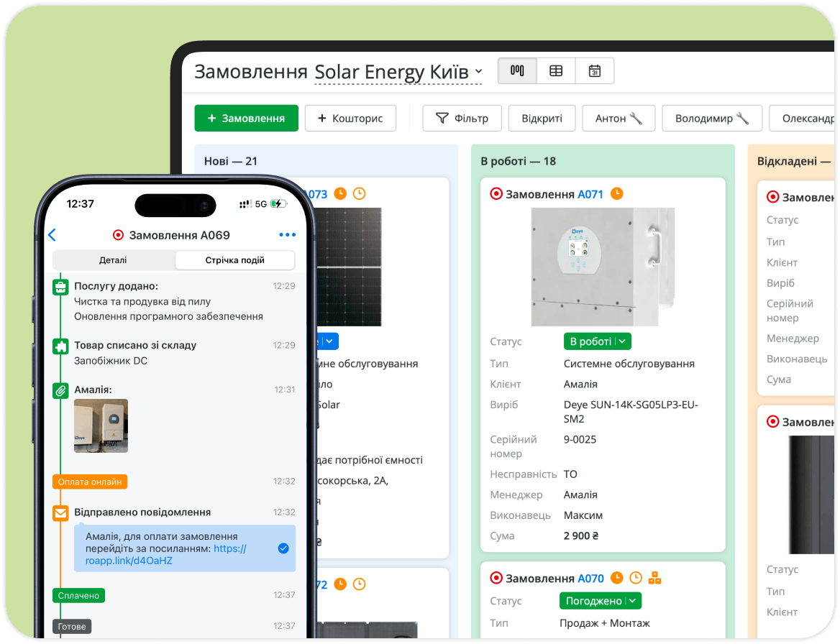Click the paperclip attachment icon for Амалія

pyautogui.click(x=60, y=391)
